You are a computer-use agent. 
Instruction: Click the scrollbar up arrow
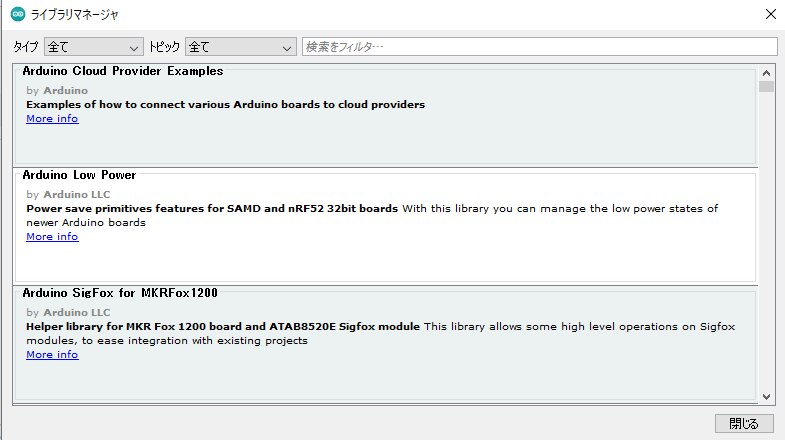766,73
